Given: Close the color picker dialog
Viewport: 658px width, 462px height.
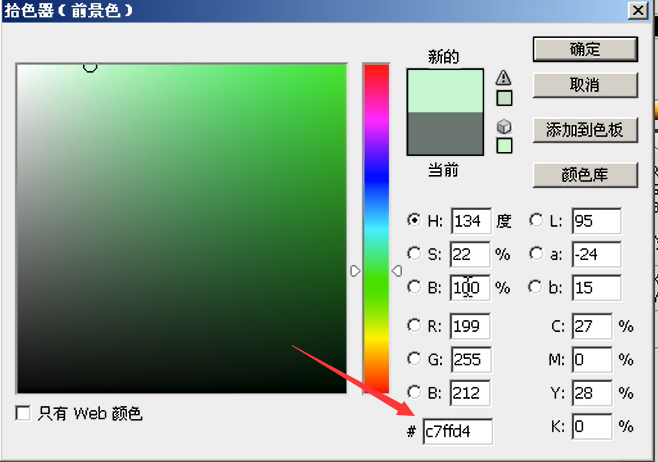Looking at the screenshot, I should (638, 10).
